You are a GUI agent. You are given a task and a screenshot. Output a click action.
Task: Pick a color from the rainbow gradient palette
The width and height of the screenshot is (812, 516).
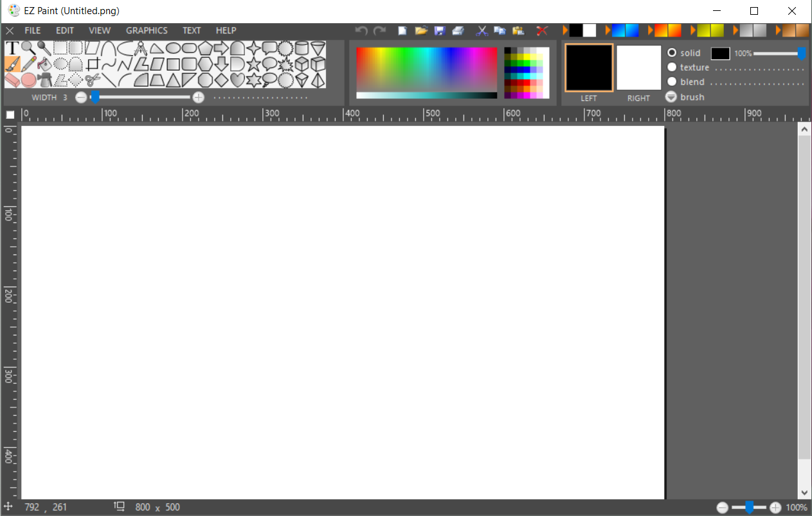tap(424, 71)
